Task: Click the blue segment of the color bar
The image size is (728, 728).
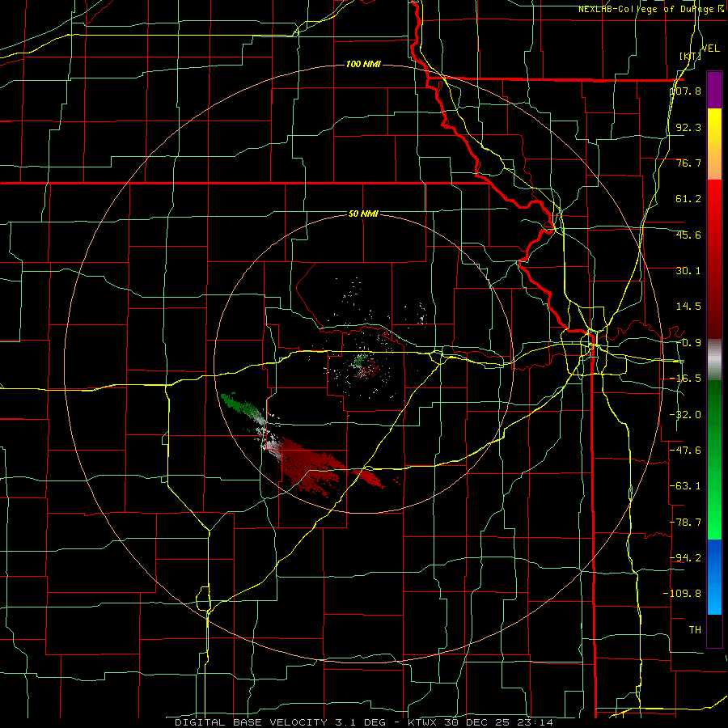Action: pyautogui.click(x=714, y=577)
